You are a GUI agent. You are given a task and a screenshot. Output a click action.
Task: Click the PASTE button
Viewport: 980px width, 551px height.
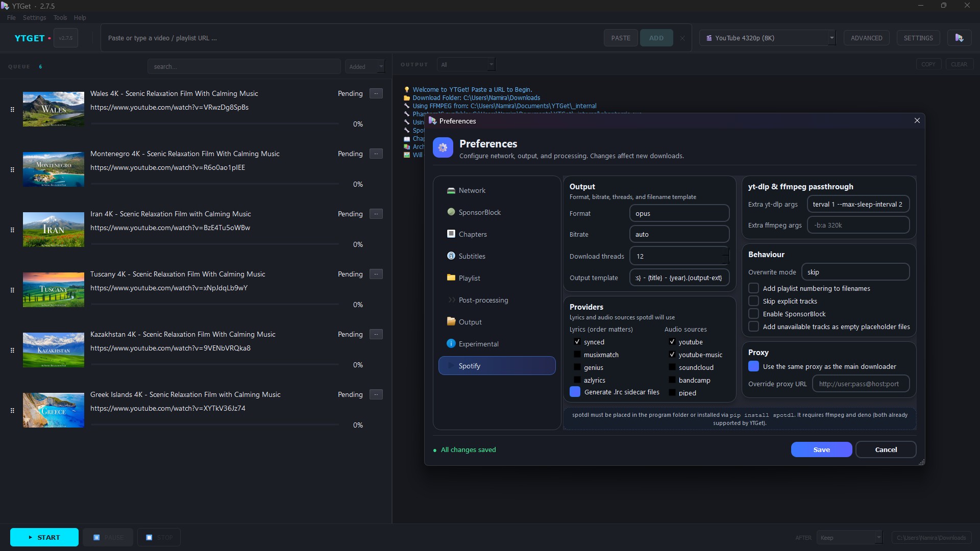click(x=621, y=38)
